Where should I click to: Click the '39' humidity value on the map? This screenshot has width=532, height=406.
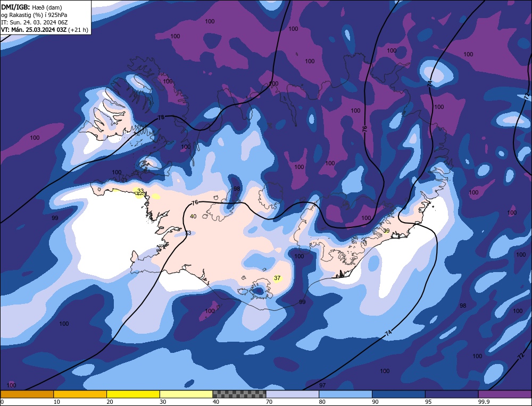(386, 231)
